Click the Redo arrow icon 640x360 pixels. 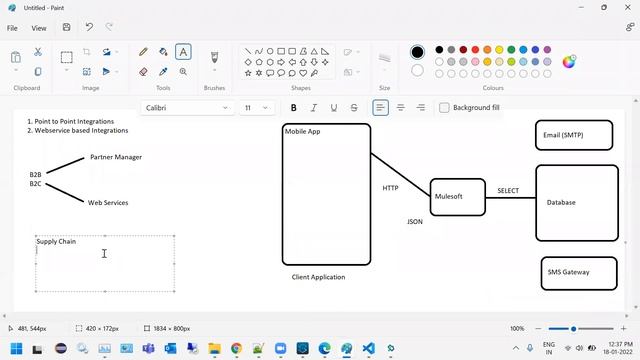[109, 27]
